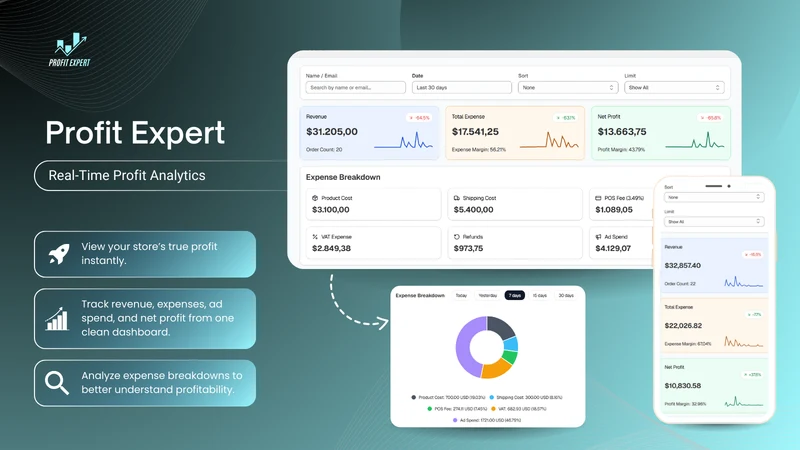Click the purple Ad Spend donut segment

pos(464,347)
